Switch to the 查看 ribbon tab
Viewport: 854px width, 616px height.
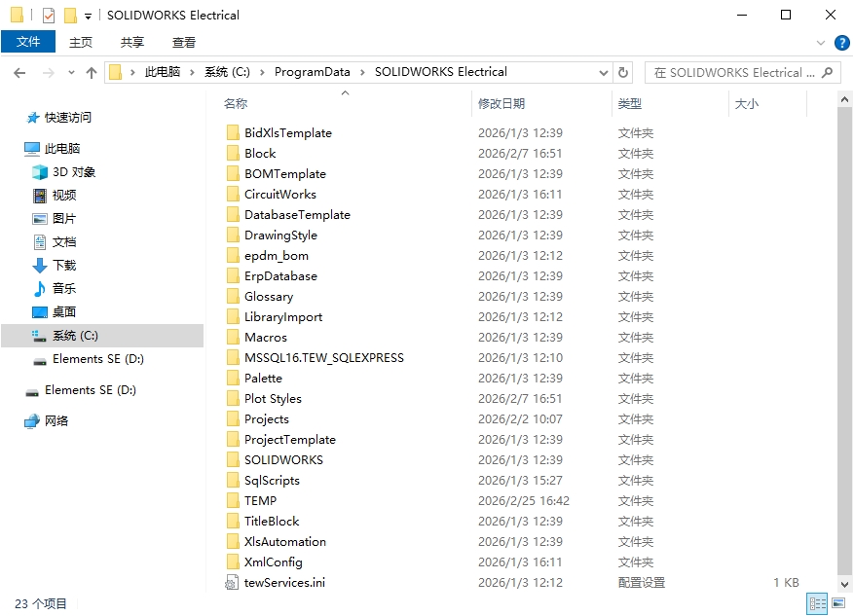(184, 42)
